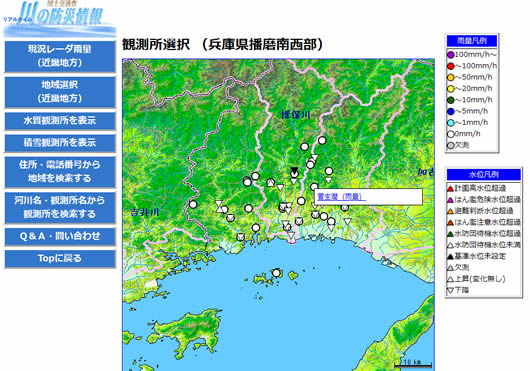
Task: Click the purple 100mm/h legend swatch
Action: (x=451, y=55)
